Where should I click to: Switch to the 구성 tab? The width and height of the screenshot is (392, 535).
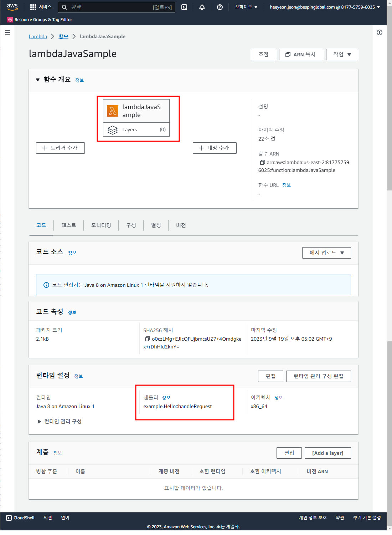click(x=131, y=225)
